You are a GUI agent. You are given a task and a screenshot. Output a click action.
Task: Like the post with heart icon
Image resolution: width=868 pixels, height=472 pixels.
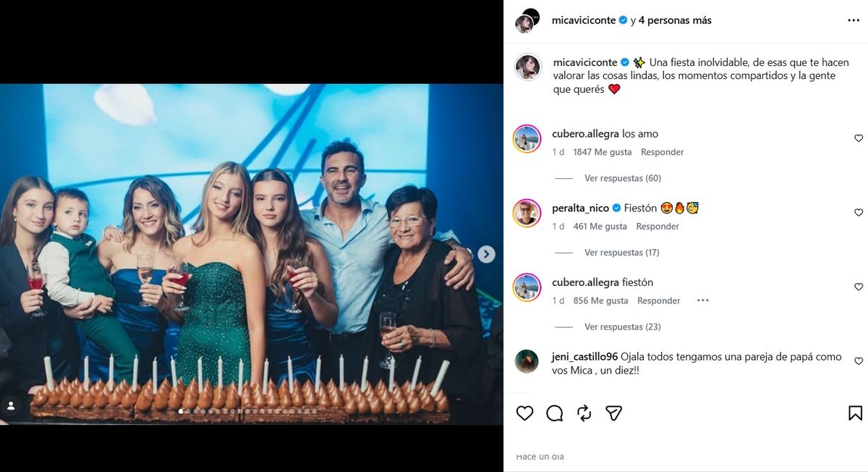[524, 413]
